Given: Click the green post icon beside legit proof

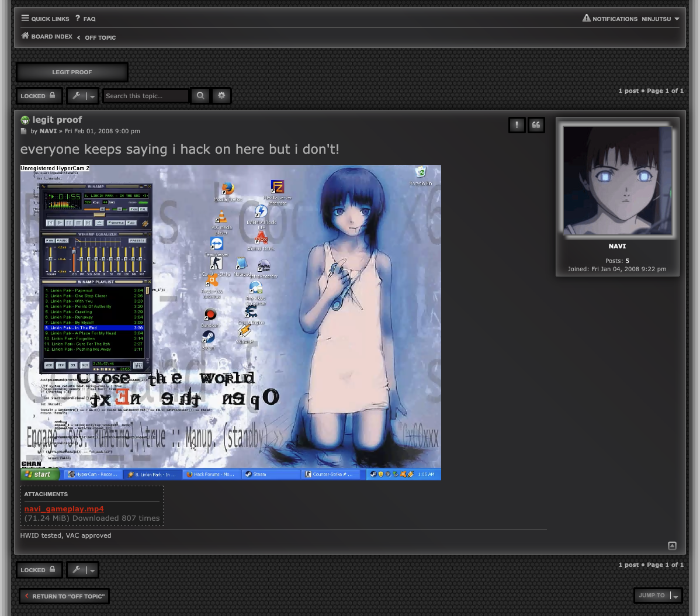Looking at the screenshot, I should pyautogui.click(x=25, y=120).
